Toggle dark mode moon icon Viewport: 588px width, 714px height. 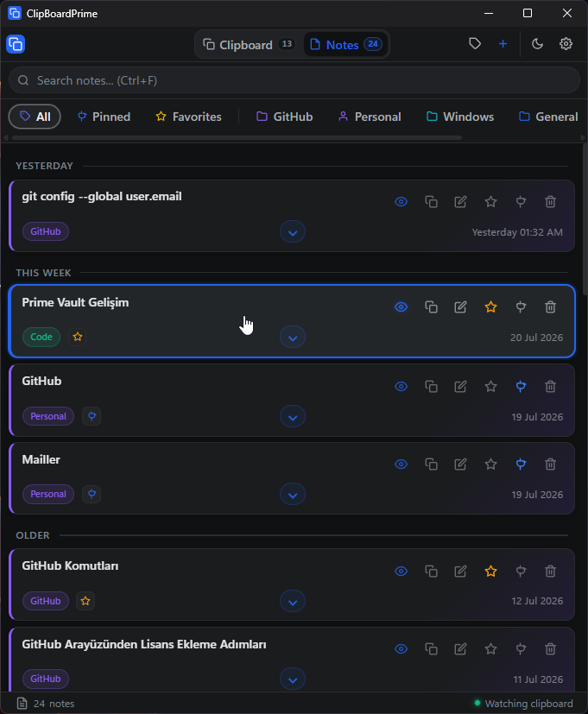tap(537, 44)
